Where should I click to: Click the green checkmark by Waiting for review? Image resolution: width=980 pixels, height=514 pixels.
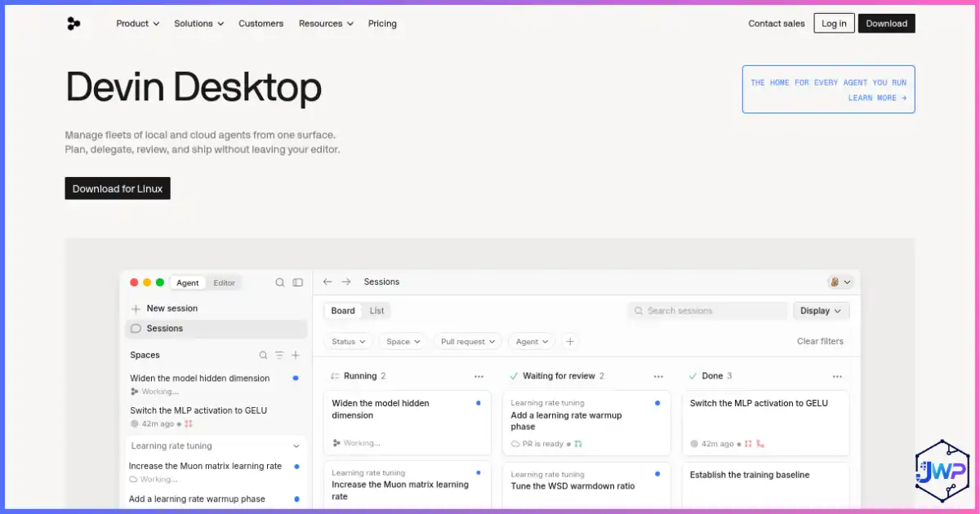coord(514,376)
